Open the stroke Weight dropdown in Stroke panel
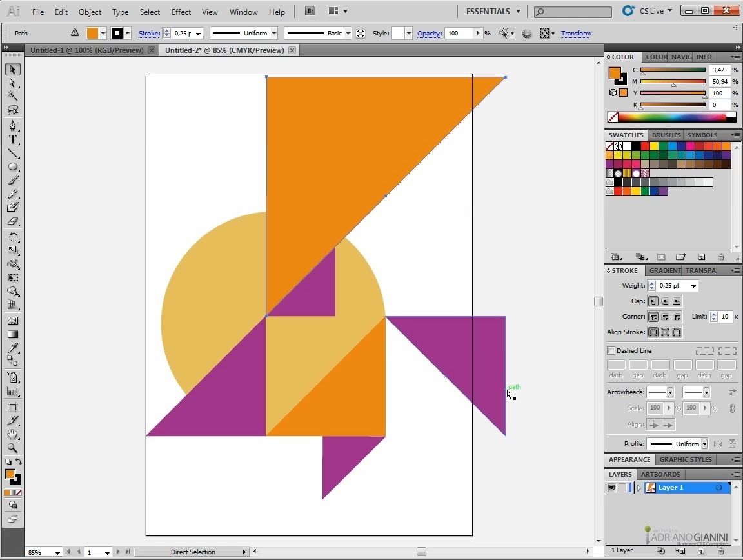 coord(693,286)
